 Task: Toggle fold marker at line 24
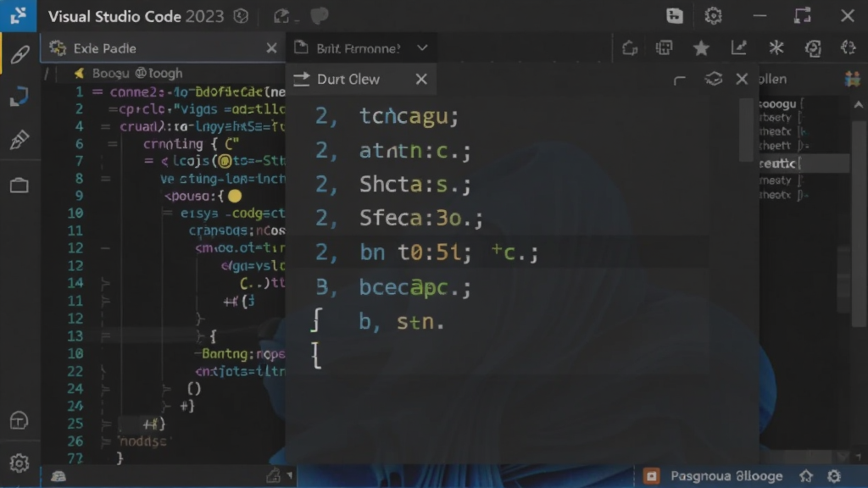click(105, 389)
